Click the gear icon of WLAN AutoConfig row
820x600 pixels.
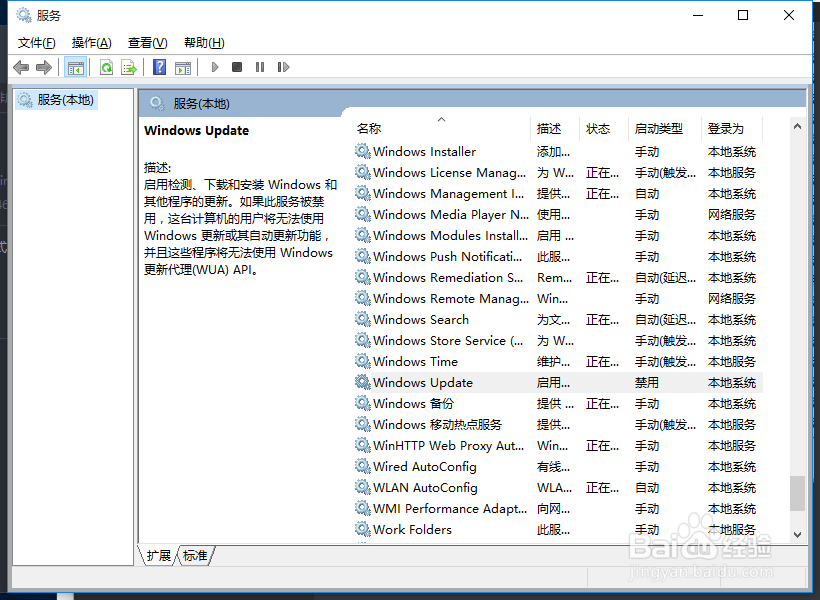362,487
